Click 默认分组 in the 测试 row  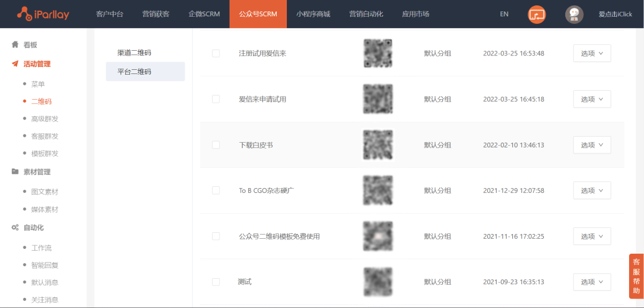[x=438, y=282]
